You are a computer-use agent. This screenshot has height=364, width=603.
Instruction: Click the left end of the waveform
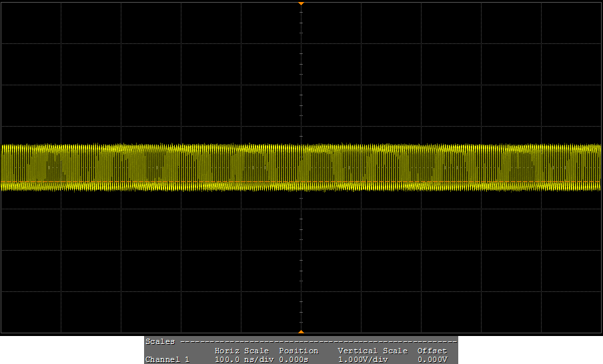(4, 167)
